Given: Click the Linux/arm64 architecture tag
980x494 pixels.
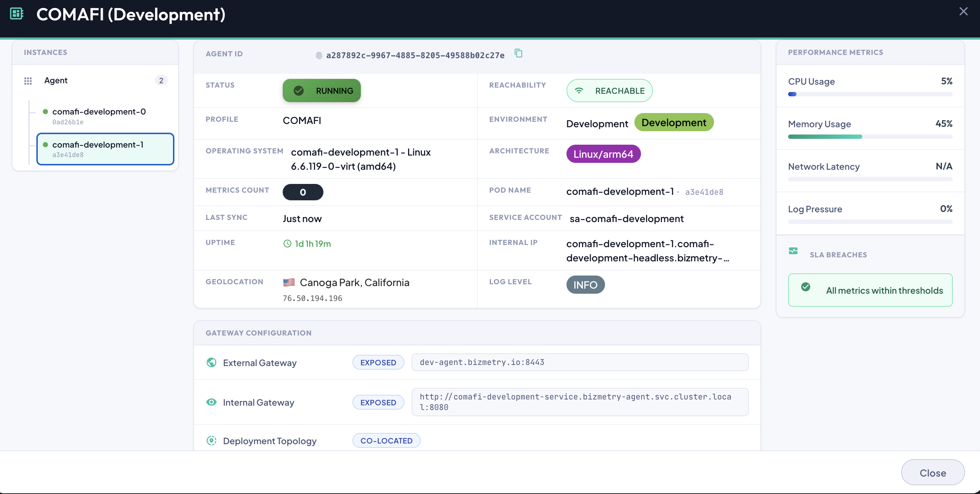Looking at the screenshot, I should pos(603,154).
